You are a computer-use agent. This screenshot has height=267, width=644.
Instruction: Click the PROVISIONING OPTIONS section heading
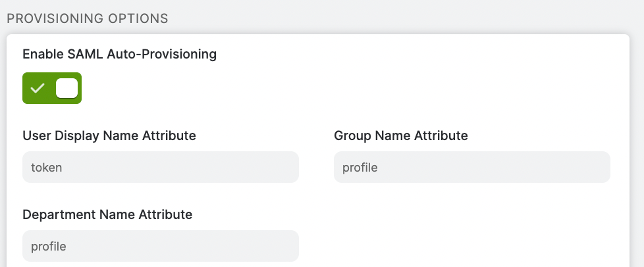click(88, 18)
